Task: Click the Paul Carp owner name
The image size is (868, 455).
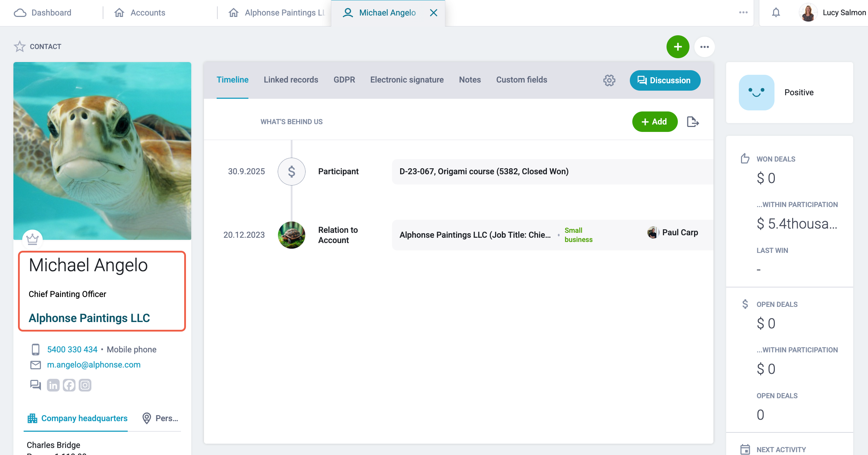Action: [x=680, y=232]
